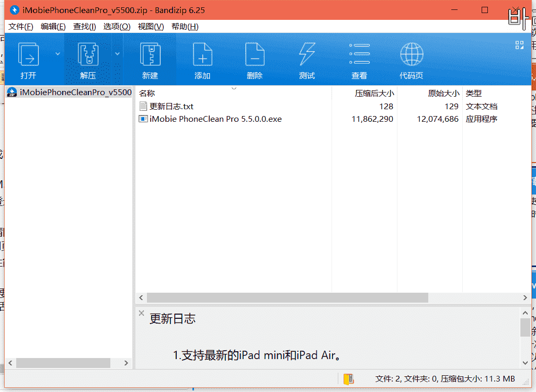Click the line 1.支持最新的iPad mini和iPad Air
The image size is (536, 392).
click(x=257, y=355)
